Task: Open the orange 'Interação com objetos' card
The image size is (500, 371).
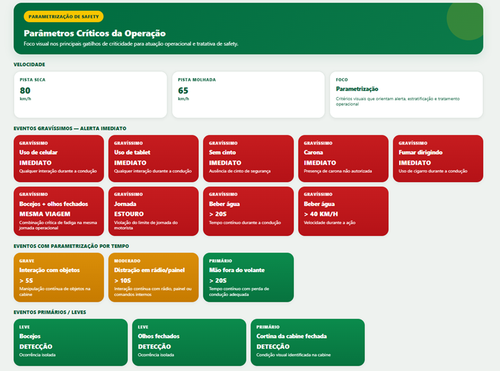Action: (x=59, y=277)
